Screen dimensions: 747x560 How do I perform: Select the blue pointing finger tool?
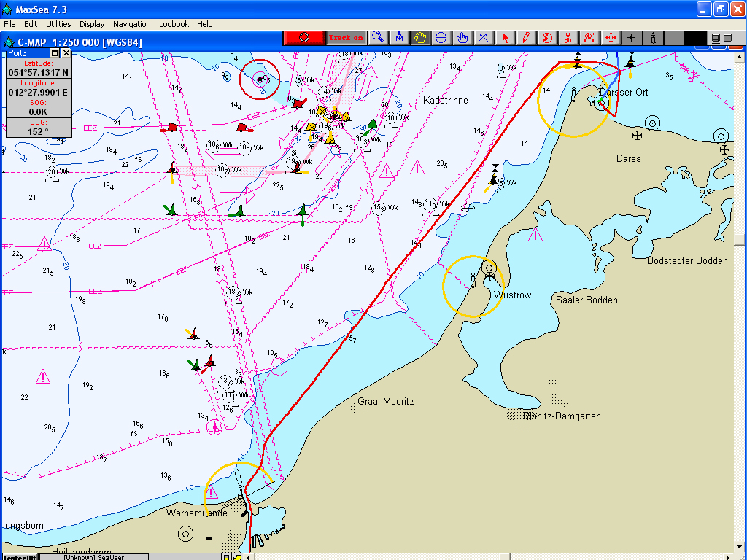tap(462, 38)
